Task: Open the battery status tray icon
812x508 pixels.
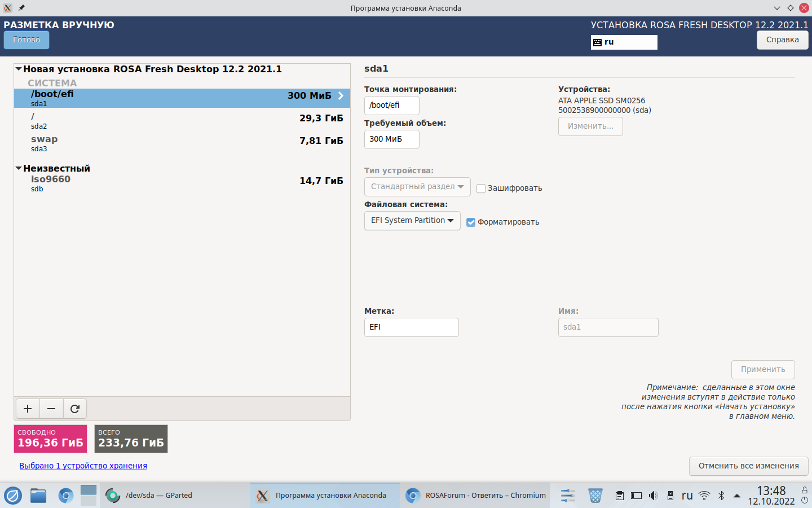Action: pos(636,496)
